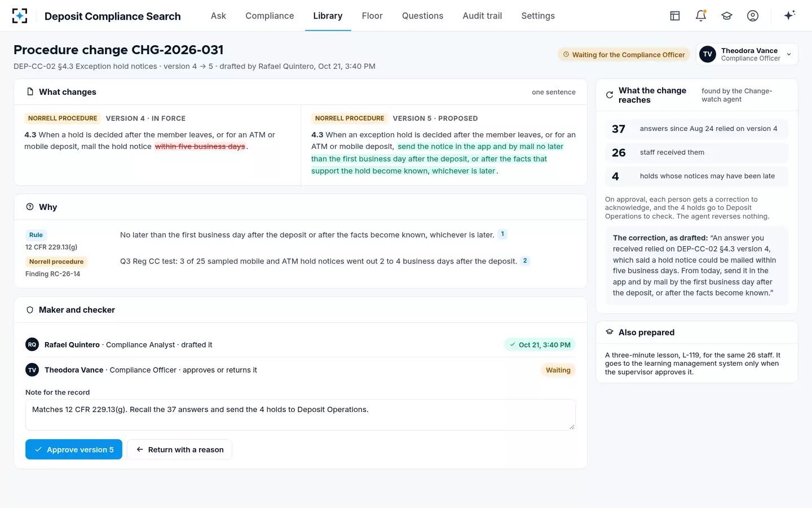This screenshot has width=812, height=508.
Task: Click the RQ avatar for Rafael Quintero
Action: 32,344
